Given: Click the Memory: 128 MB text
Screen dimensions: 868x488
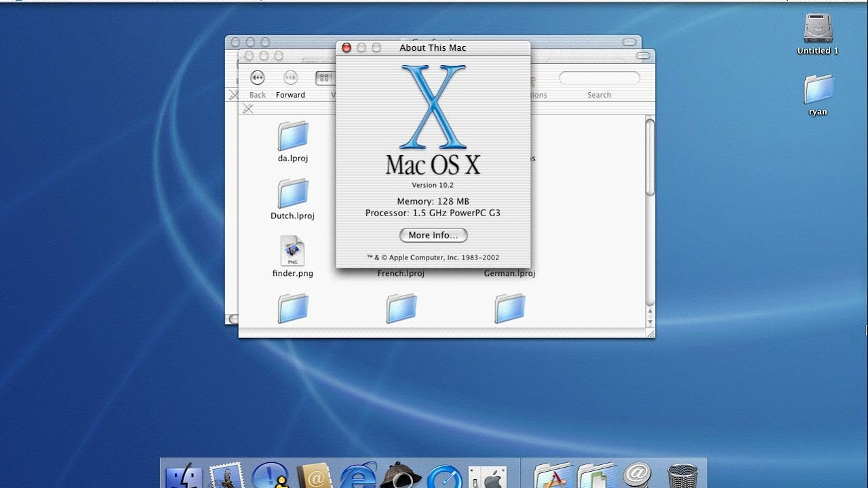Looking at the screenshot, I should pyautogui.click(x=433, y=201).
